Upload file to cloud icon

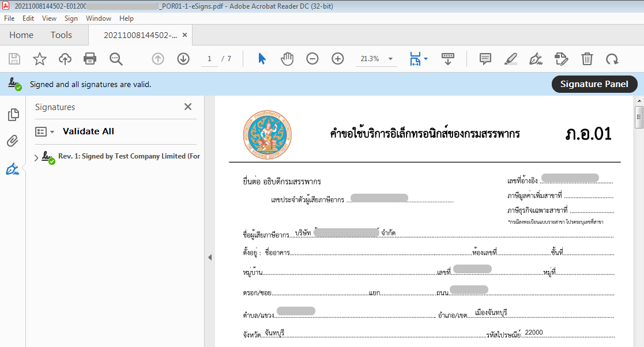65,59
